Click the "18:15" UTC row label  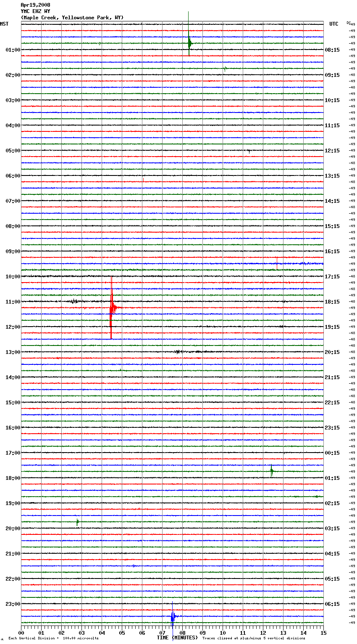(x=332, y=302)
